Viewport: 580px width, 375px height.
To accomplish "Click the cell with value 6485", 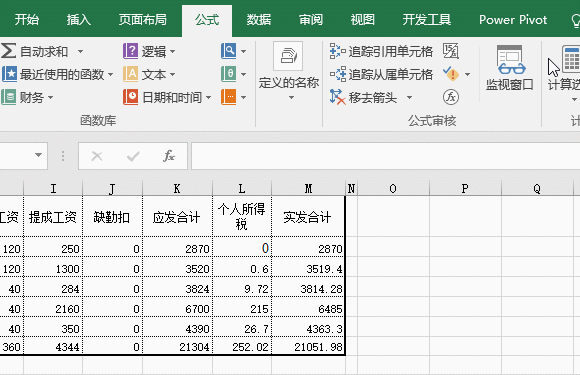I will click(x=308, y=308).
